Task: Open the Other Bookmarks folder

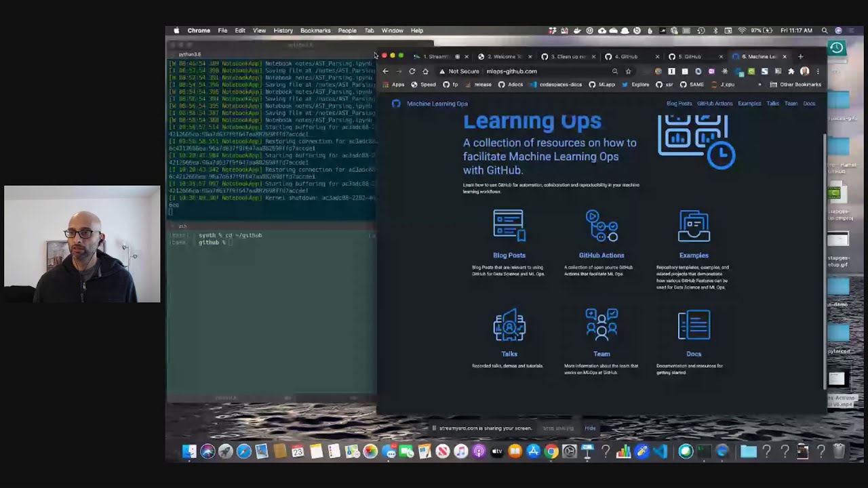Action: [x=795, y=85]
